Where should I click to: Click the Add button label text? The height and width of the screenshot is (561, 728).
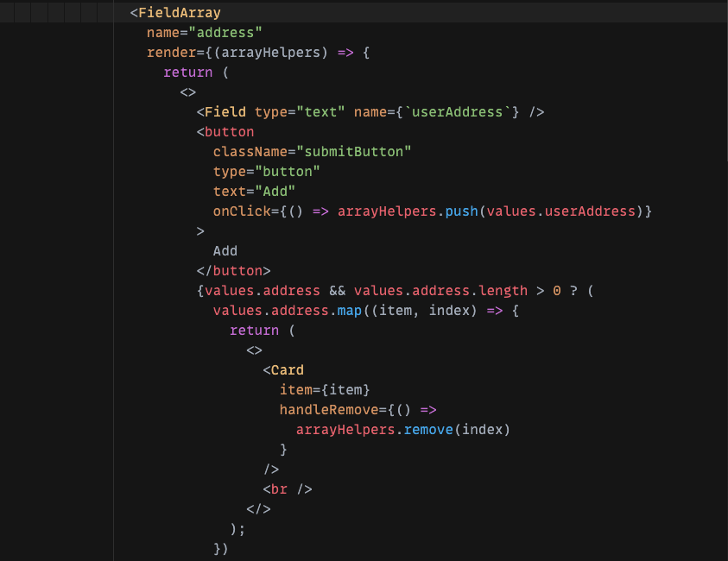coord(225,251)
